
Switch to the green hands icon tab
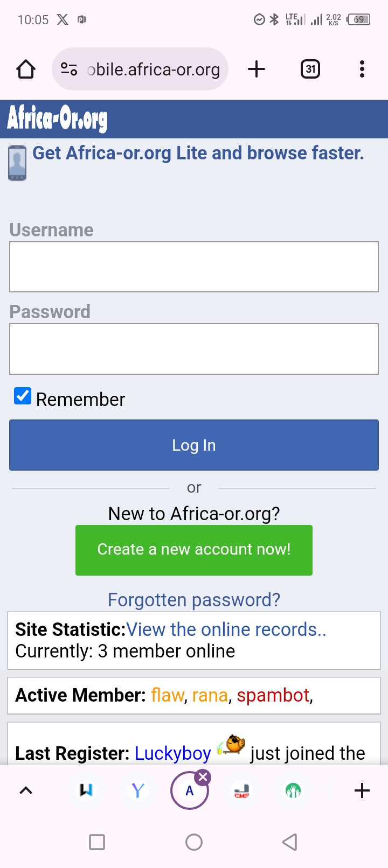coord(293,790)
